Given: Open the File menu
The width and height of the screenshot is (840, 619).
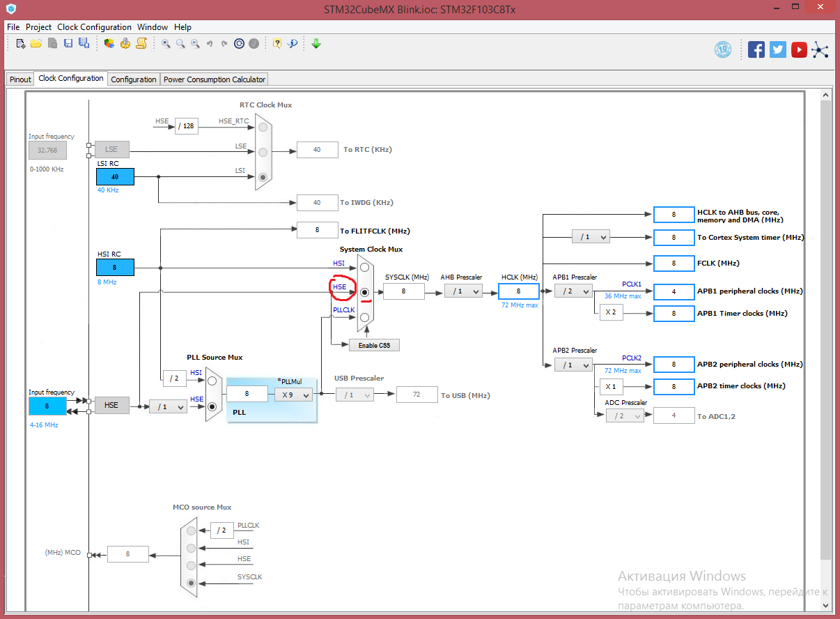Looking at the screenshot, I should click(13, 26).
